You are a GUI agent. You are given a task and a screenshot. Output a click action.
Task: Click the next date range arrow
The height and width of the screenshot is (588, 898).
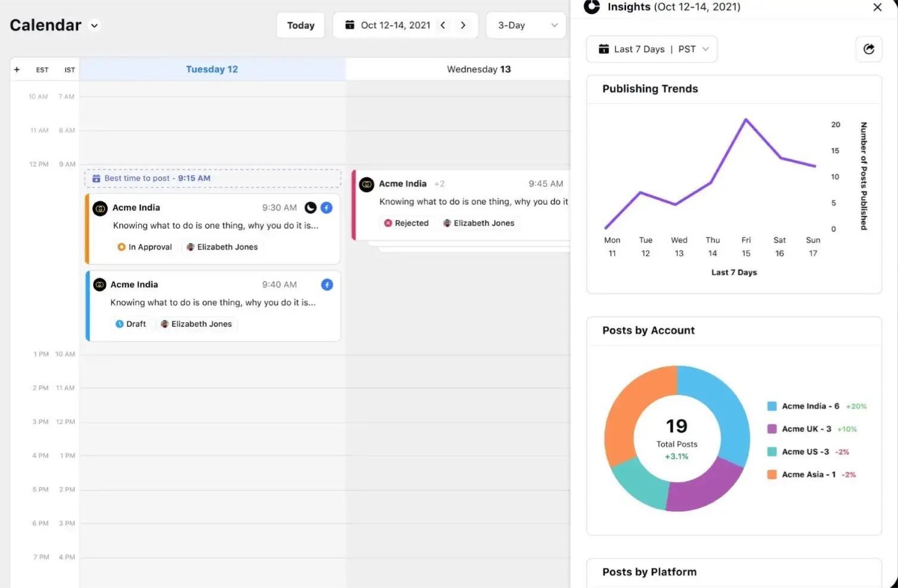[x=463, y=25]
